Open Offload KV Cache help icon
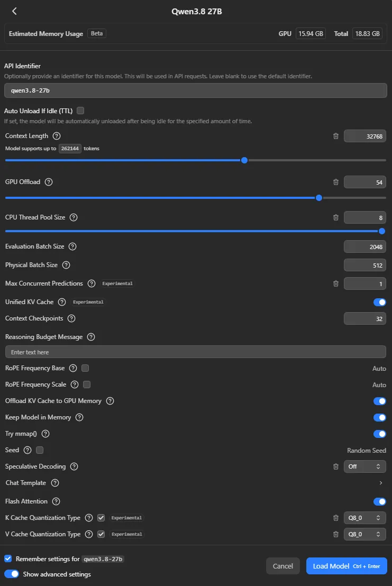This screenshot has height=586, width=392. coord(110,401)
